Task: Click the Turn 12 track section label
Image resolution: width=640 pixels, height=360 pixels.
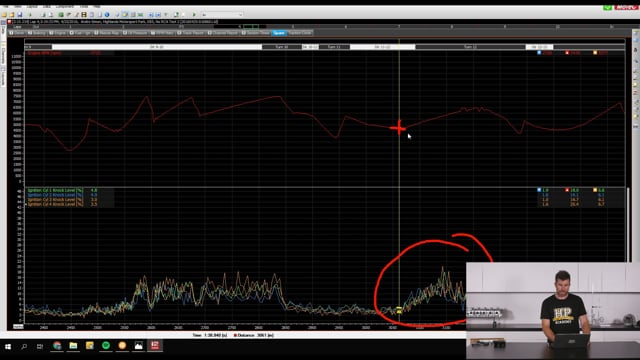Action: click(470, 47)
